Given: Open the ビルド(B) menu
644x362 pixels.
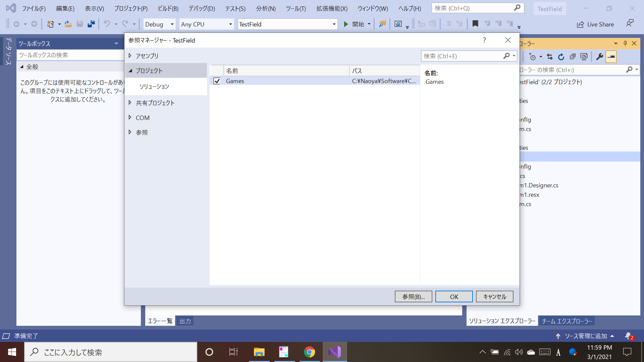Looking at the screenshot, I should coord(168,8).
